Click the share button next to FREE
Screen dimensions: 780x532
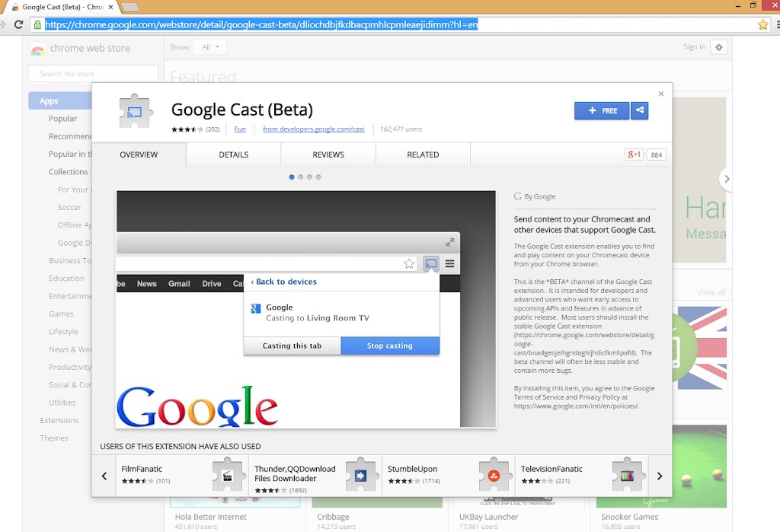pos(640,110)
